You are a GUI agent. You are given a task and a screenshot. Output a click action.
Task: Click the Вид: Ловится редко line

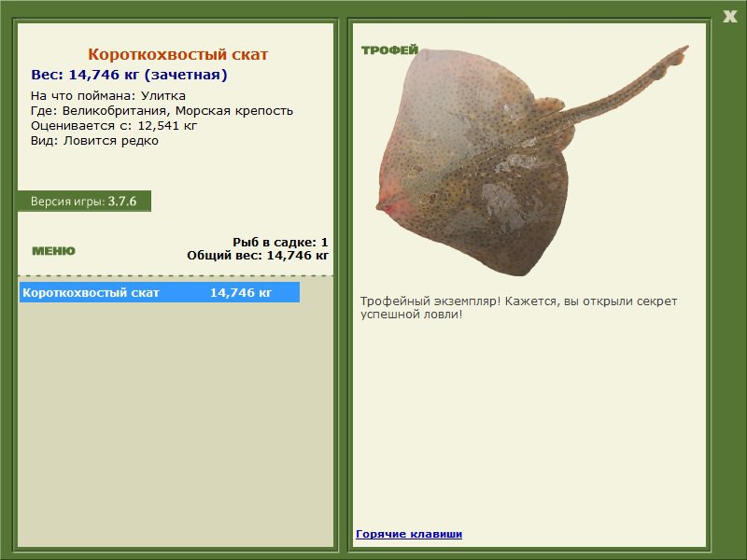(x=94, y=141)
